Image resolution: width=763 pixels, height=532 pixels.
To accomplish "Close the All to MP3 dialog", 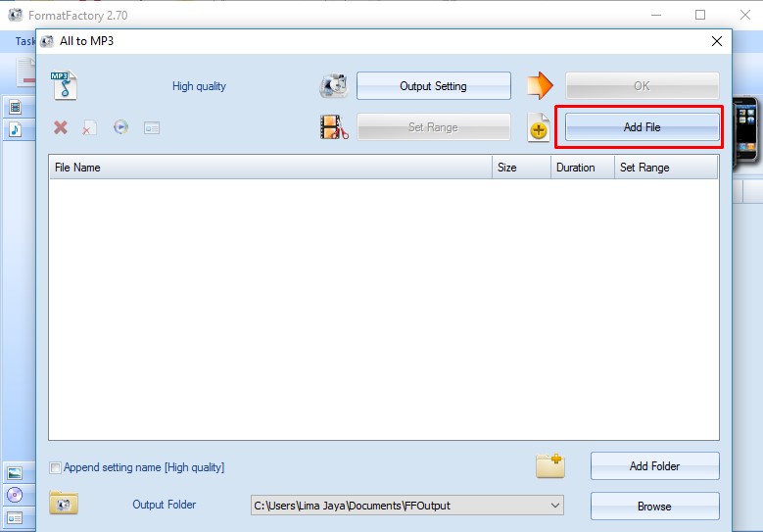I will click(x=716, y=41).
